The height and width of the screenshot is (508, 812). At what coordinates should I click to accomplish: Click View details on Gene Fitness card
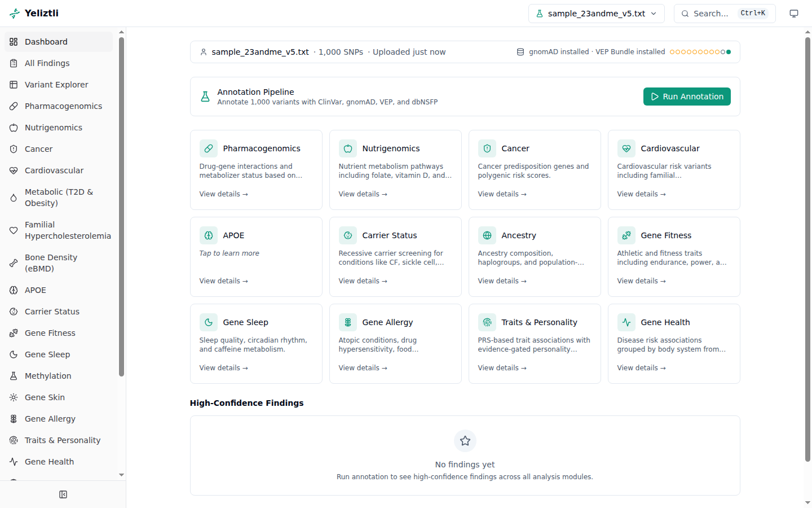(642, 281)
